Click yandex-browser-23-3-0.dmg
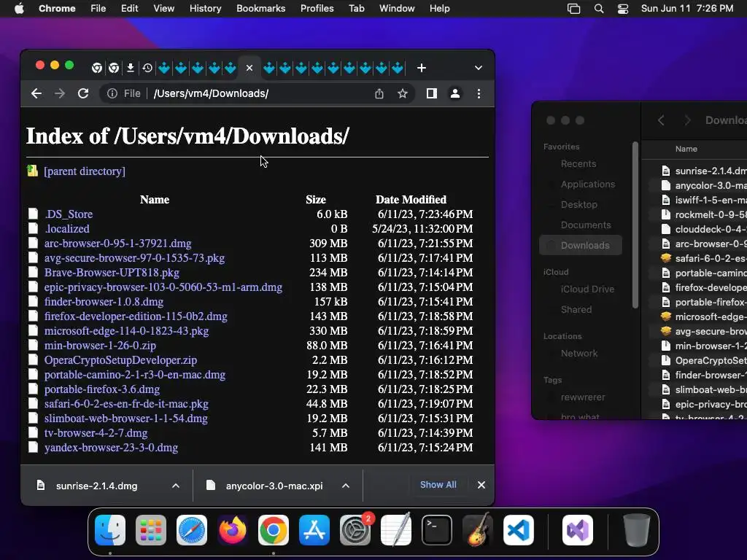The height and width of the screenshot is (560, 747). [111, 448]
